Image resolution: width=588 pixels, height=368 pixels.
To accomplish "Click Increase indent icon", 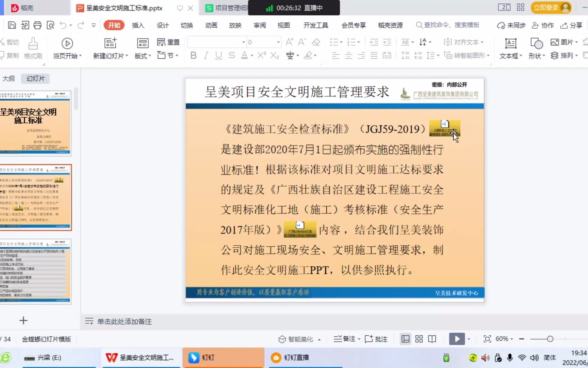I will (x=387, y=42).
